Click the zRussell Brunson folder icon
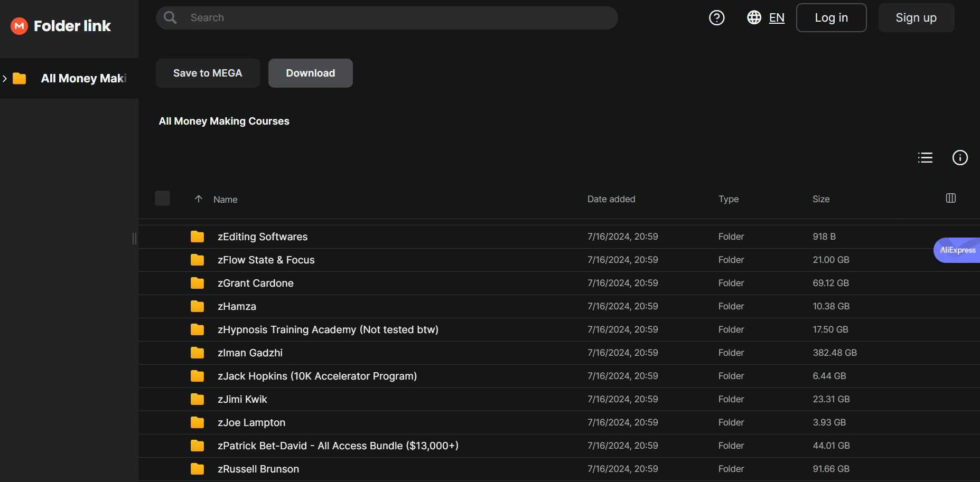 197,469
